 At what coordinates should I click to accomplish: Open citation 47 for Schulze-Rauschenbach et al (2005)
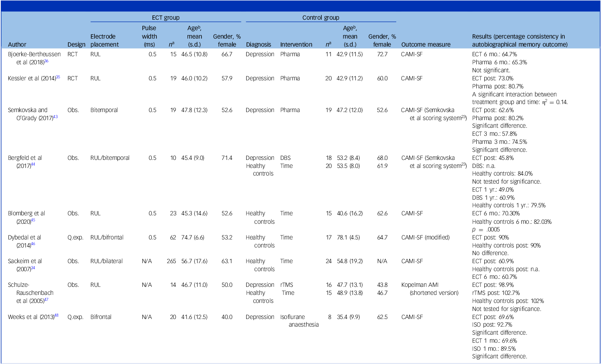(x=46, y=300)
